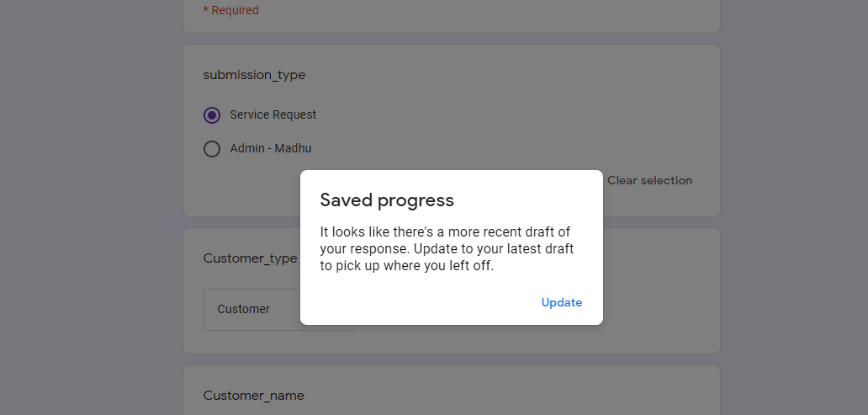Select the Service Request radio button
Viewport: 868px width, 415px height.
click(212, 115)
